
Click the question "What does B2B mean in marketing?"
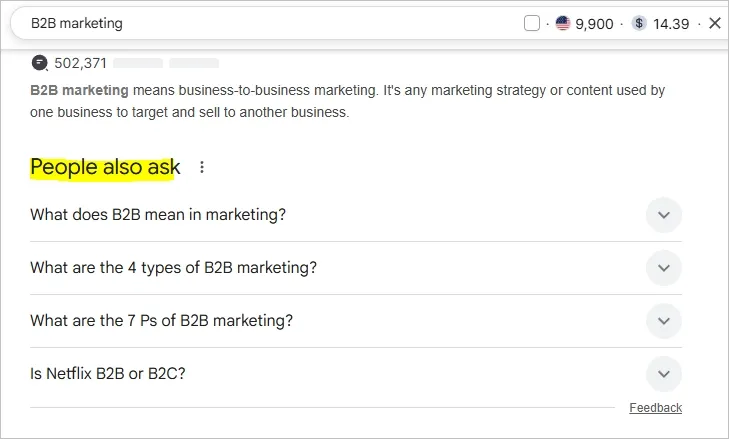[x=158, y=215]
